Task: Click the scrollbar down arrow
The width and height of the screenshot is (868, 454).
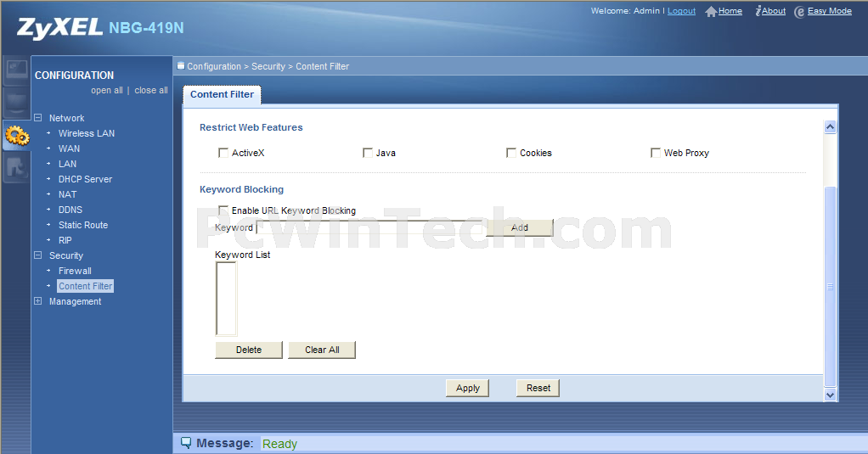Action: pos(830,395)
